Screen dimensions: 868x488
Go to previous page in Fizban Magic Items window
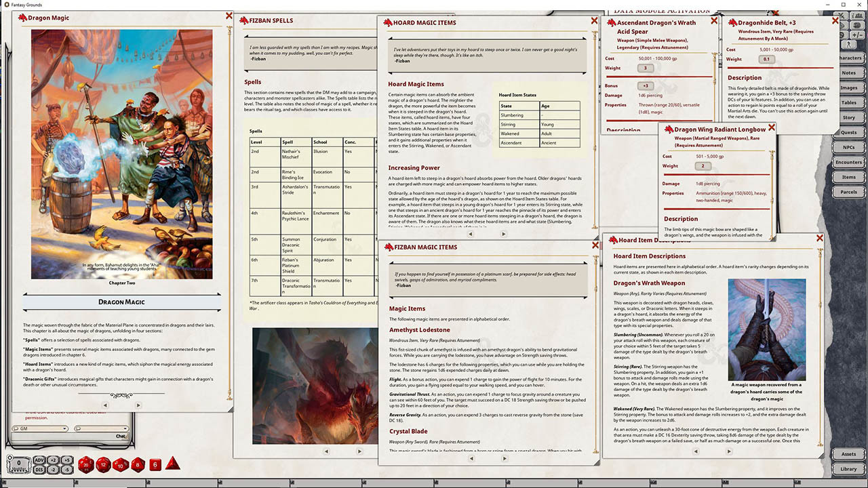coord(471,458)
